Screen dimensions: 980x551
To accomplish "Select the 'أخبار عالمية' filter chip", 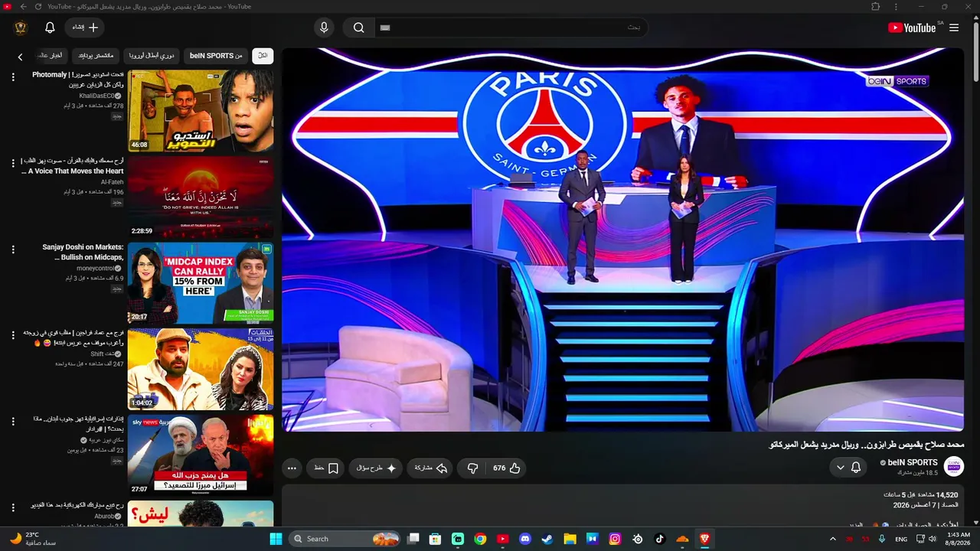I will 51,55.
